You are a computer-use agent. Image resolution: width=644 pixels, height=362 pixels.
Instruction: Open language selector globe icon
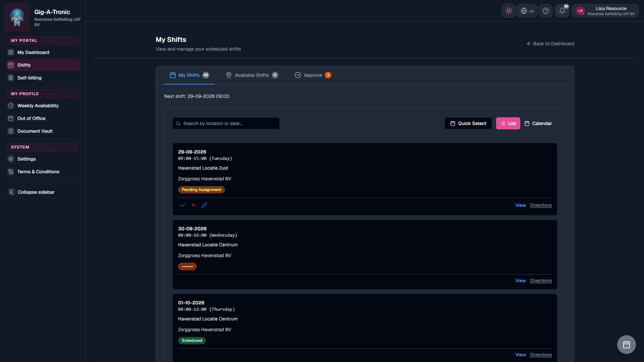[x=527, y=11]
